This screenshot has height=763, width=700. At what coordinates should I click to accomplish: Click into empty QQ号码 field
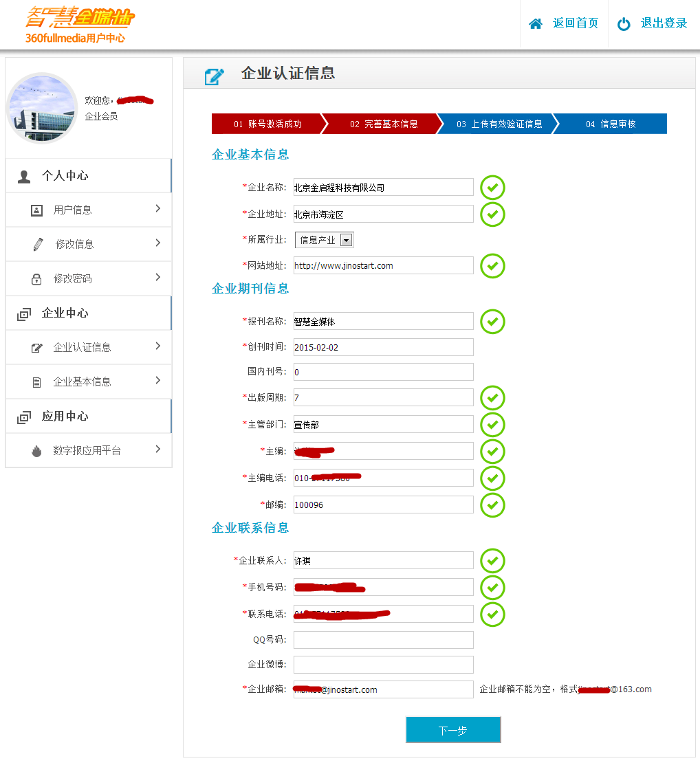click(x=384, y=641)
